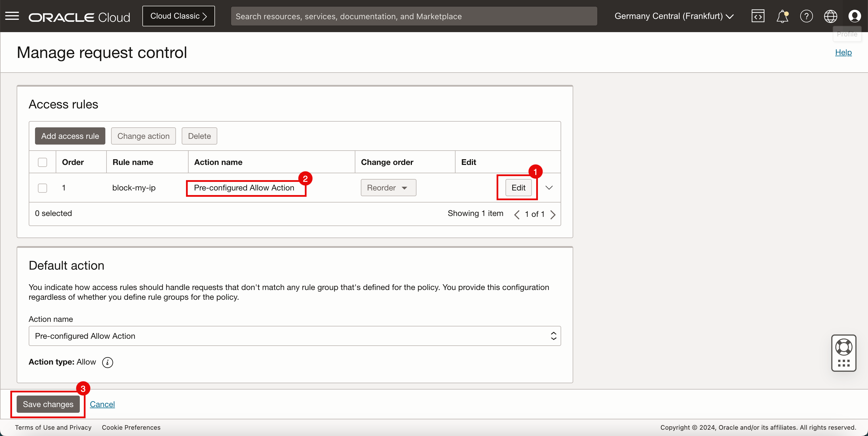The height and width of the screenshot is (436, 868).
Task: Open the support lifebuoy widget
Action: tap(843, 347)
